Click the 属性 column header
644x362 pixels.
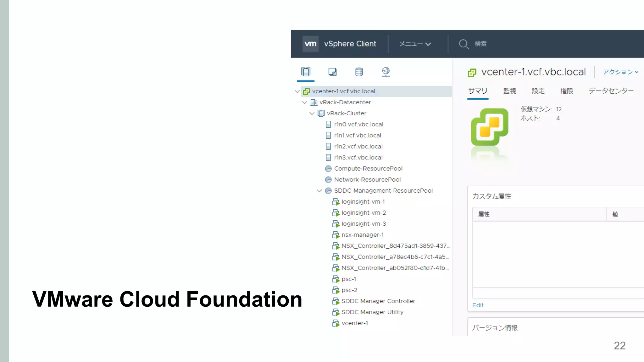tap(540, 214)
